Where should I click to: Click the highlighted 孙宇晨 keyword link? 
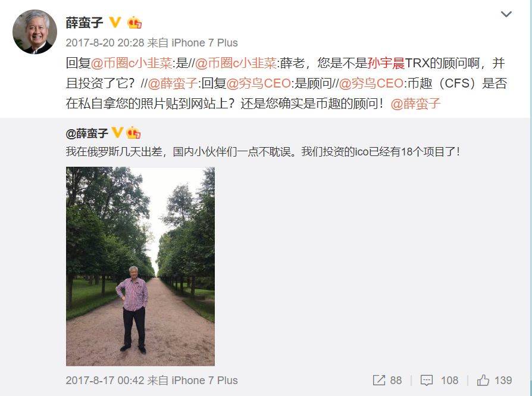386,63
